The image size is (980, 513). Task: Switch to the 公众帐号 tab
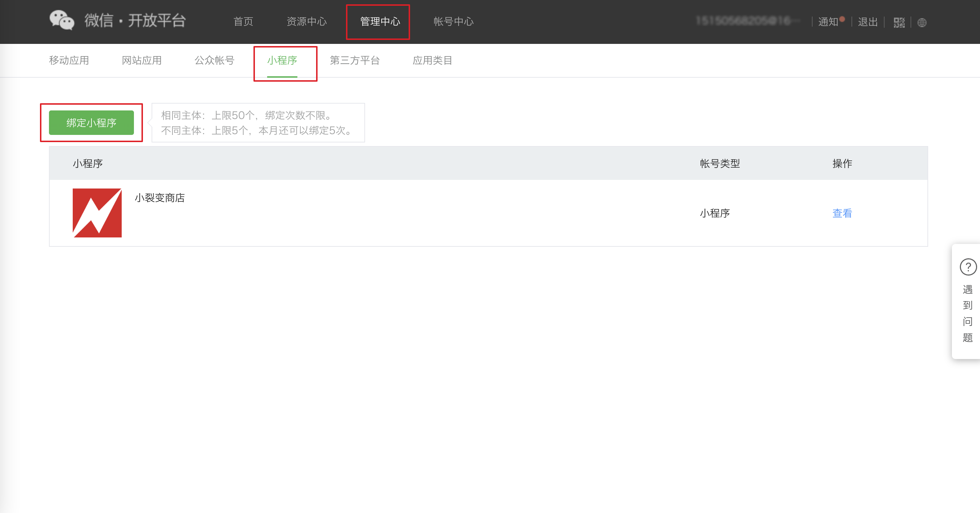[x=214, y=60]
